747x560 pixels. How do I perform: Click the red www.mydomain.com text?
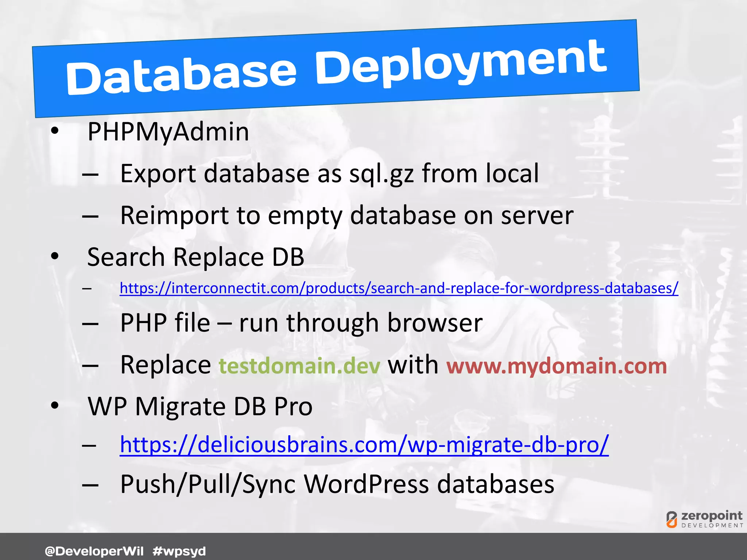tap(557, 366)
